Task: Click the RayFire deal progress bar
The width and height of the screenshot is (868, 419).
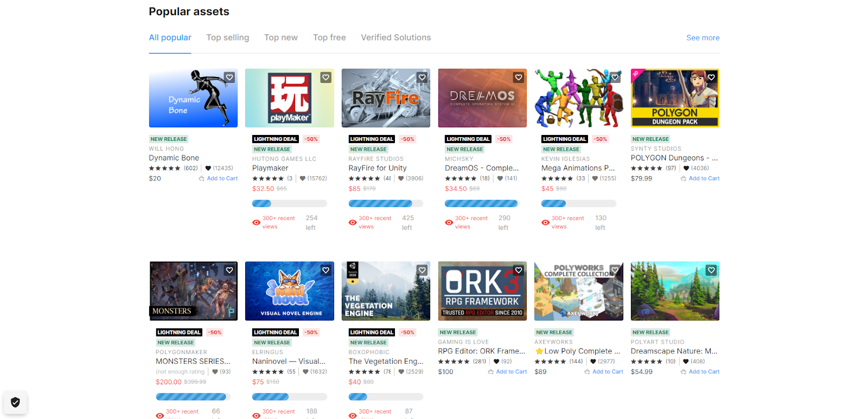Action: (x=386, y=204)
